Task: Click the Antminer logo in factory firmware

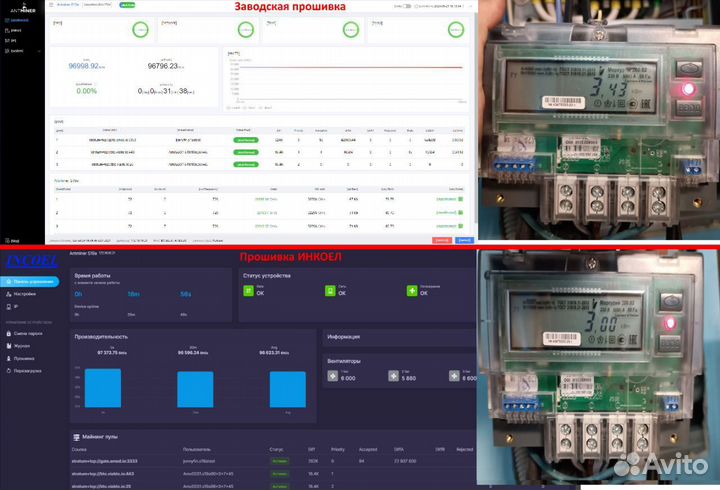Action: coord(22,8)
